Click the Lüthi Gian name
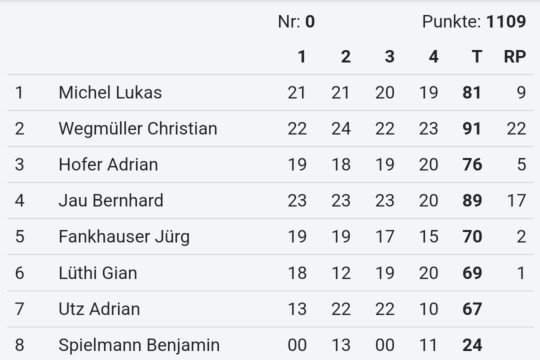540x360 pixels. [98, 273]
